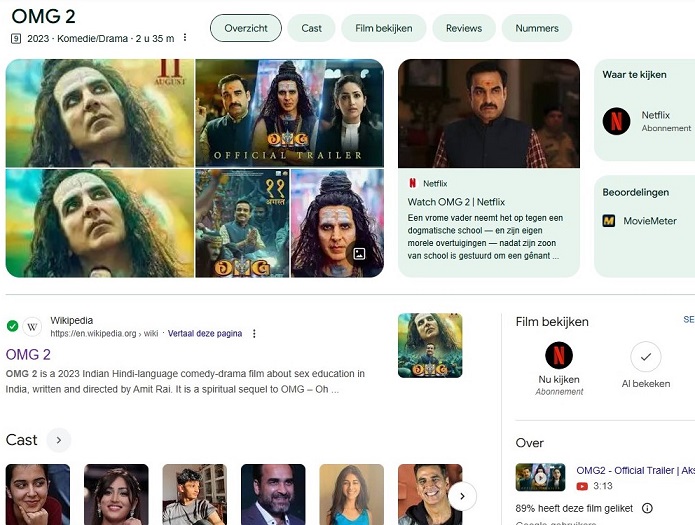695x525 pixels.
Task: Click the MovieMeter icon
Action: [x=609, y=221]
